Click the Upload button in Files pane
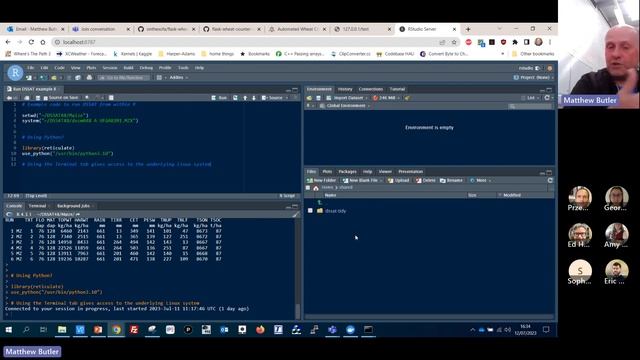The image size is (640, 360). point(399,180)
